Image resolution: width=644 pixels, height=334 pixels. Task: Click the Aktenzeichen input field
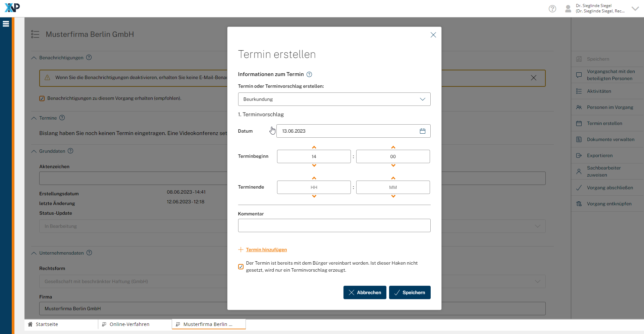point(292,178)
